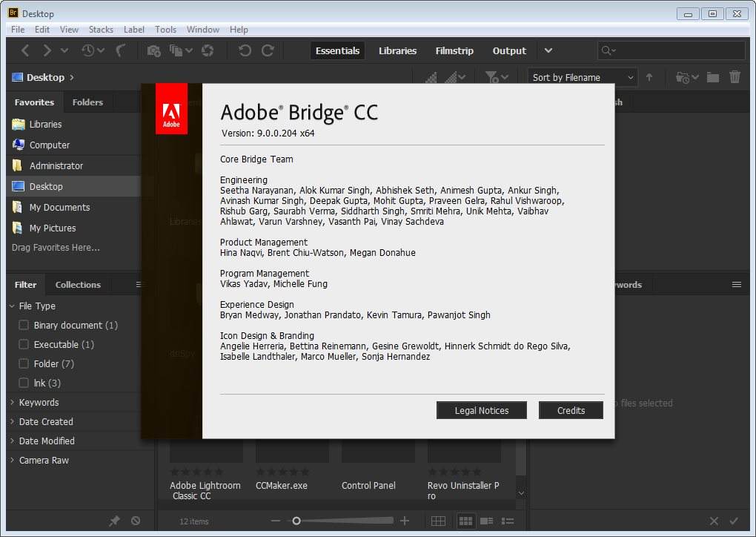Viewport: 756px width, 537px height.
Task: Open metadata panel hamburger menu
Action: coord(736,285)
